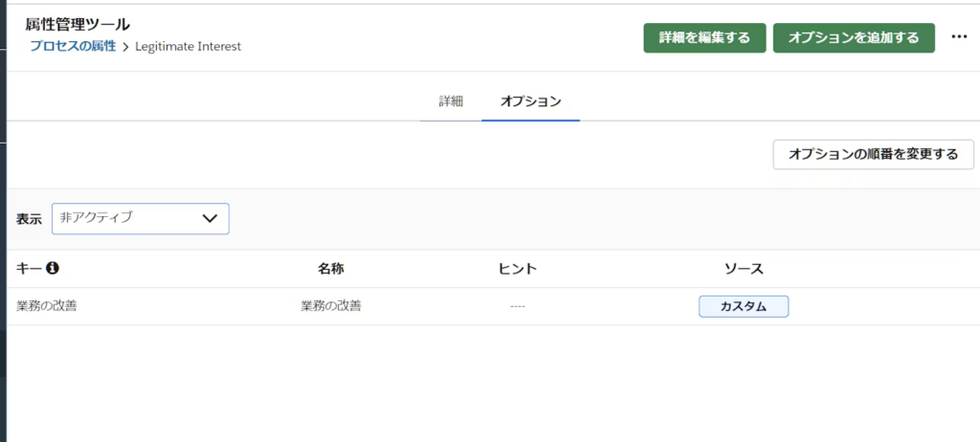
Task: Click the breadcrumb chevron separator
Action: (124, 46)
